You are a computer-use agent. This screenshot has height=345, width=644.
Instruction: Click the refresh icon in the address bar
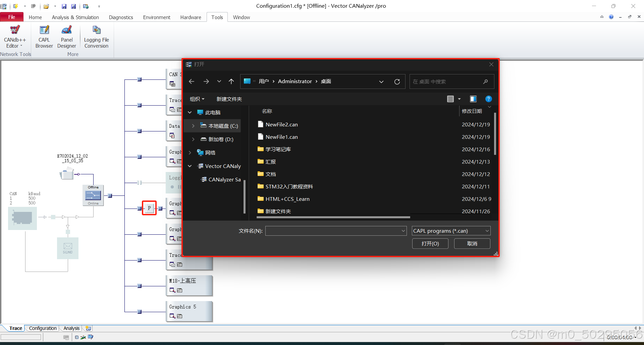point(397,81)
